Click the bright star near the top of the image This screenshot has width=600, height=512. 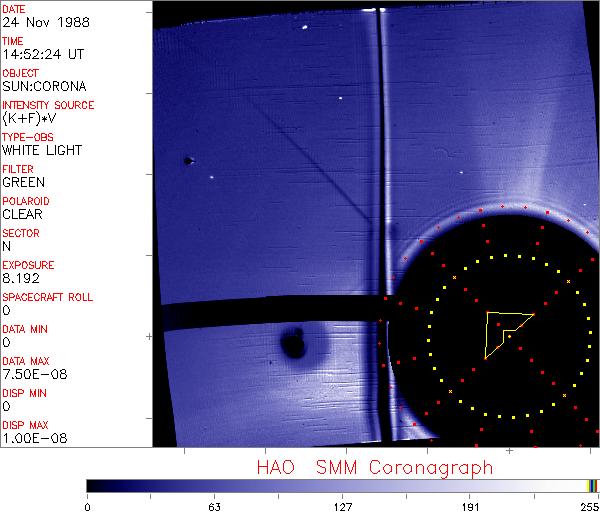(x=340, y=98)
